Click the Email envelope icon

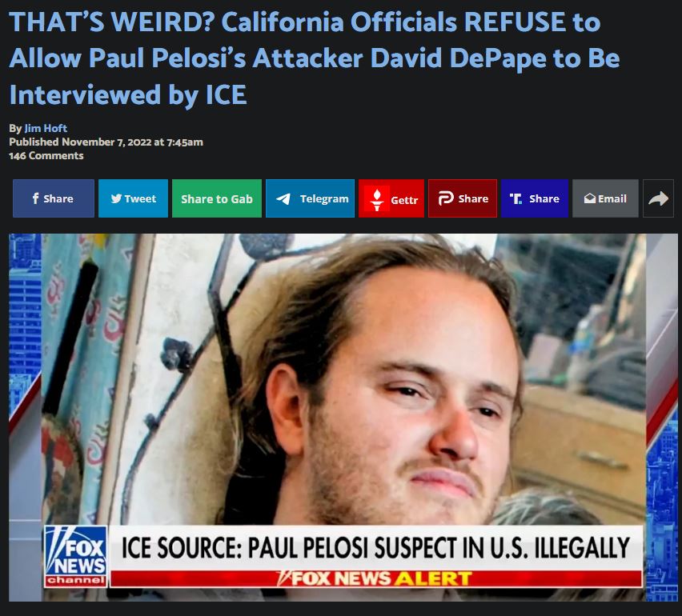tap(590, 198)
